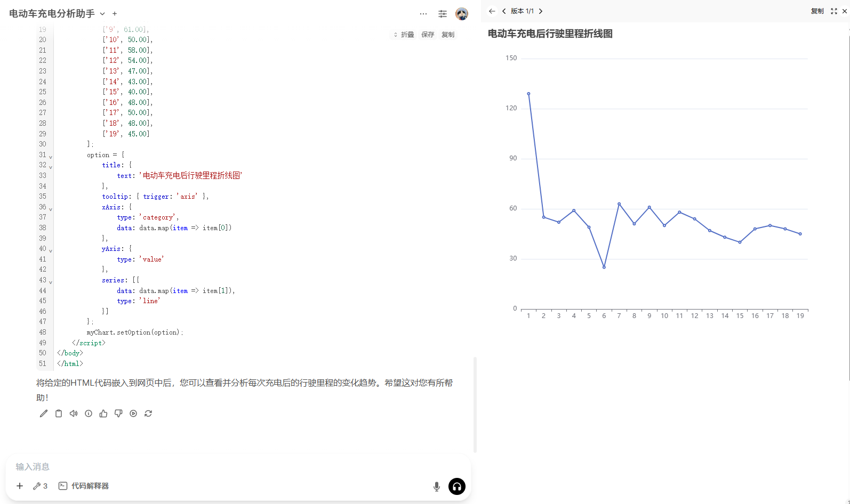
Task: Start voice call with headphone button
Action: click(457, 486)
